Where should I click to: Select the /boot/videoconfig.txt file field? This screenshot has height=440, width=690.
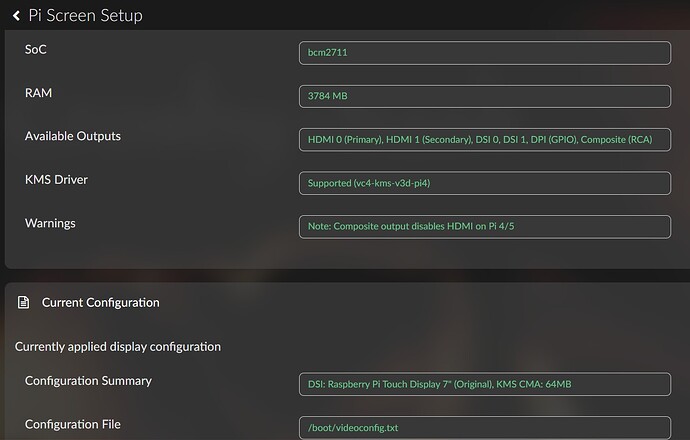click(485, 428)
